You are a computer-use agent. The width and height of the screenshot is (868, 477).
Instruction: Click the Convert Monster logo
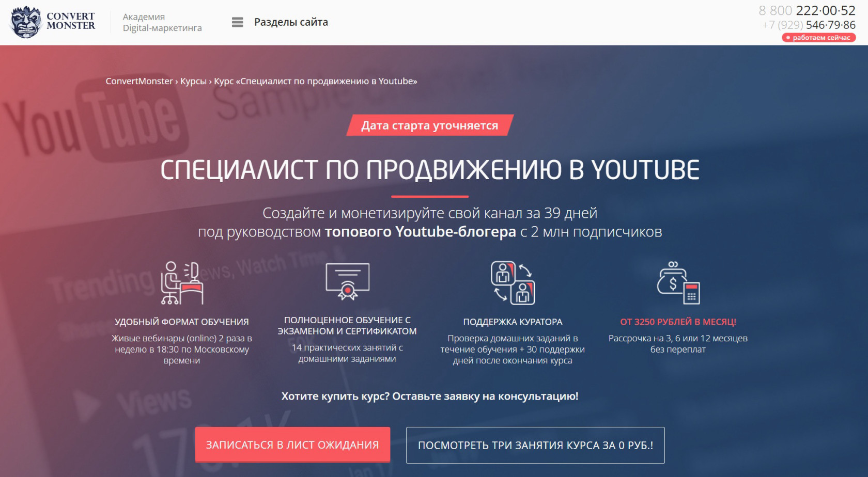(x=53, y=22)
